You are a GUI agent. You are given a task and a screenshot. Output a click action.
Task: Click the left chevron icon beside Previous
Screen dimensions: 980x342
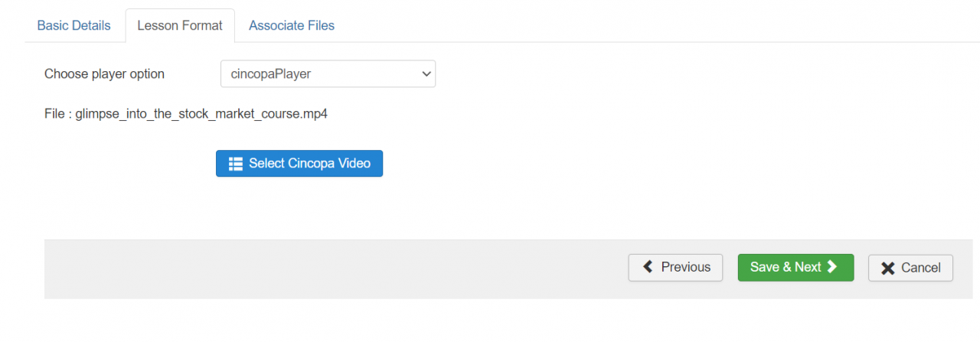pos(648,267)
